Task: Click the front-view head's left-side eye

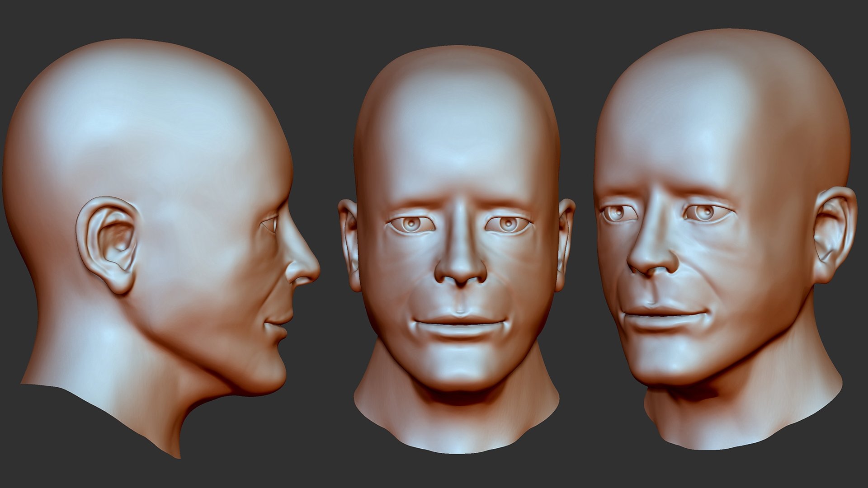Action: click(x=412, y=224)
